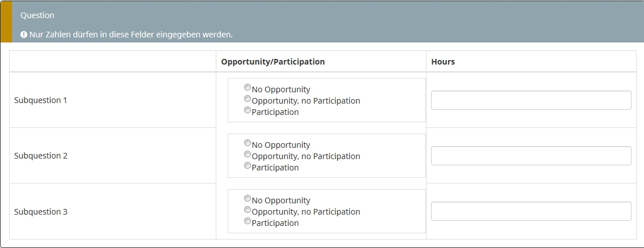644x248 pixels.
Task: Select "No Opportunity" for Subquestion 2
Action: (x=248, y=143)
